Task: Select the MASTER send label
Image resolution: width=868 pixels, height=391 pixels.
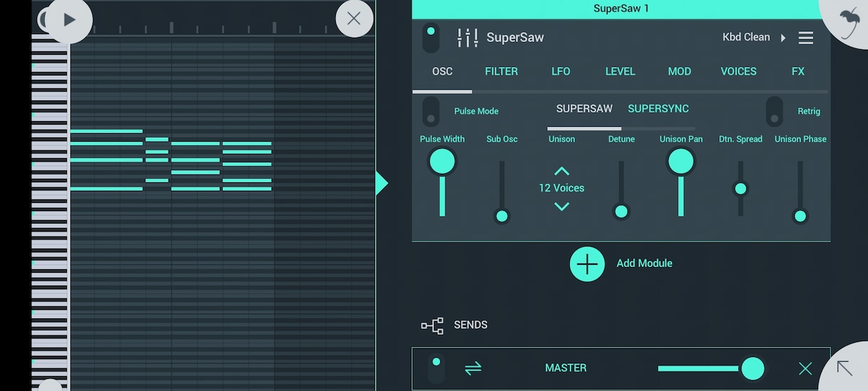Action: point(566,368)
